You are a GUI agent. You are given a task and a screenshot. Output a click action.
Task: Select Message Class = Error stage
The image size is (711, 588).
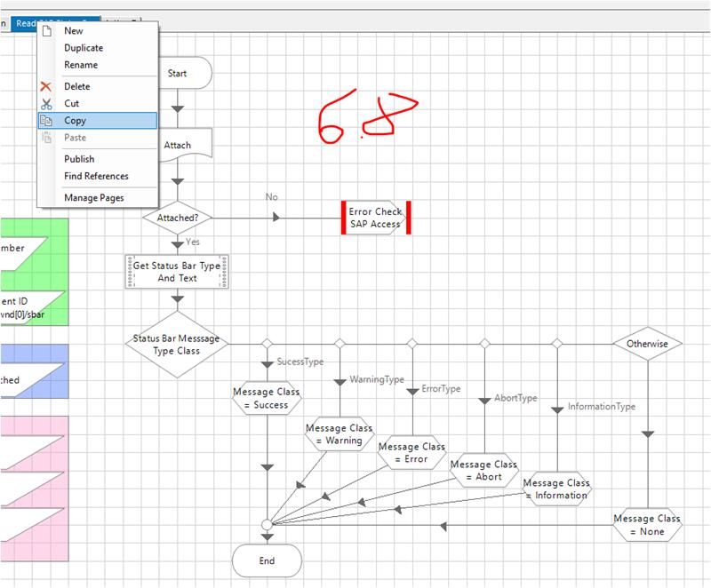(x=411, y=453)
